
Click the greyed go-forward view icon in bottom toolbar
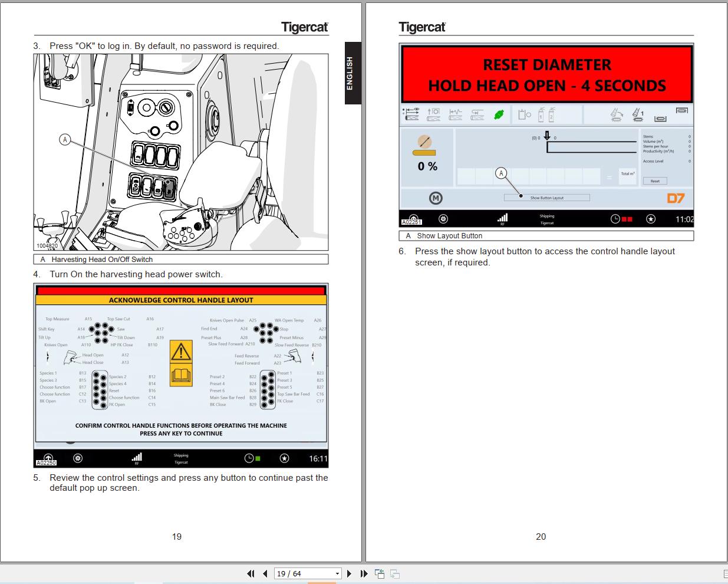pos(395,573)
